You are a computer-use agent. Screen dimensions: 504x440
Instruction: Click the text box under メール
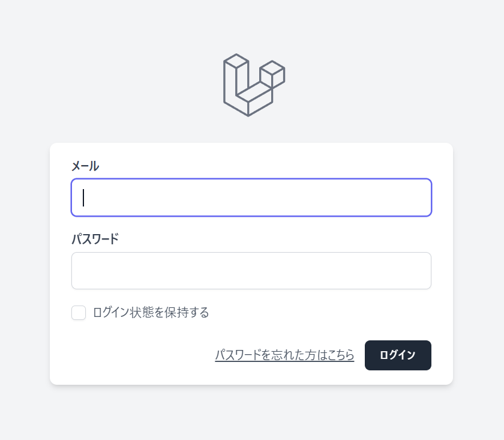pyautogui.click(x=251, y=197)
